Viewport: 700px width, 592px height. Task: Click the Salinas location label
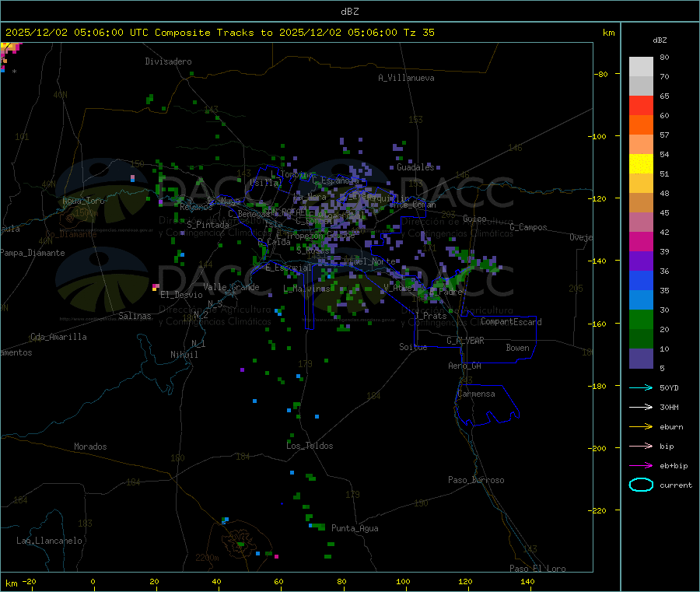[x=135, y=316]
